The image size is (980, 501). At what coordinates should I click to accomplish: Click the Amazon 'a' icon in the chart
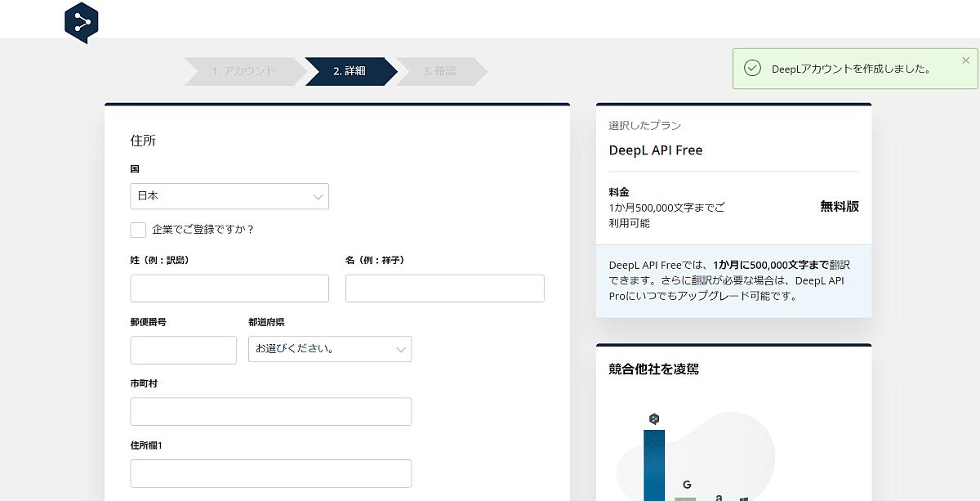(x=719, y=495)
